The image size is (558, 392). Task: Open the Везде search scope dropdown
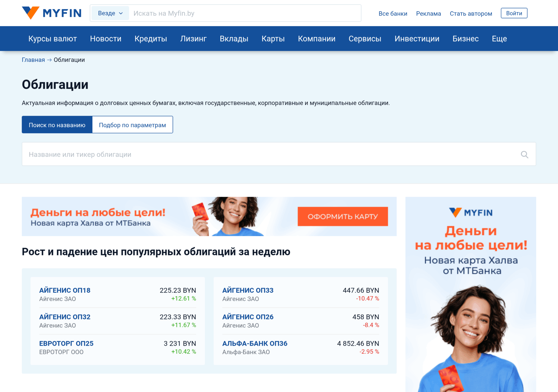[x=110, y=13]
